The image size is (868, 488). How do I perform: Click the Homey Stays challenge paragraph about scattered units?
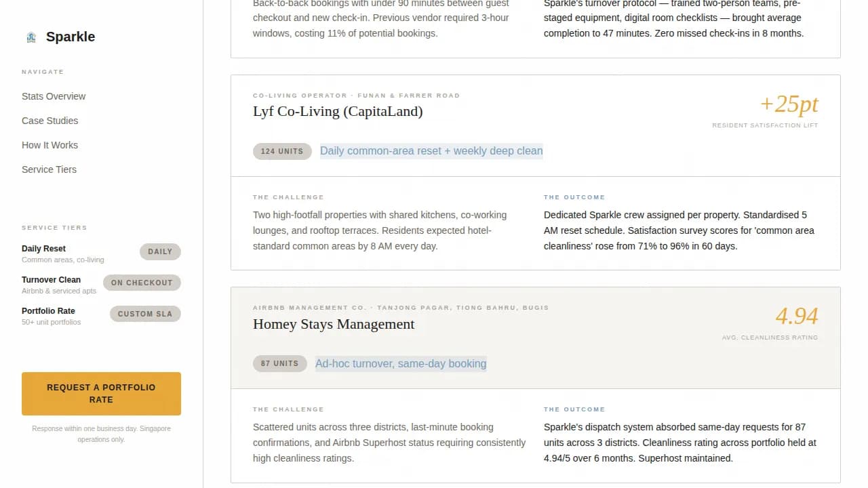click(389, 443)
